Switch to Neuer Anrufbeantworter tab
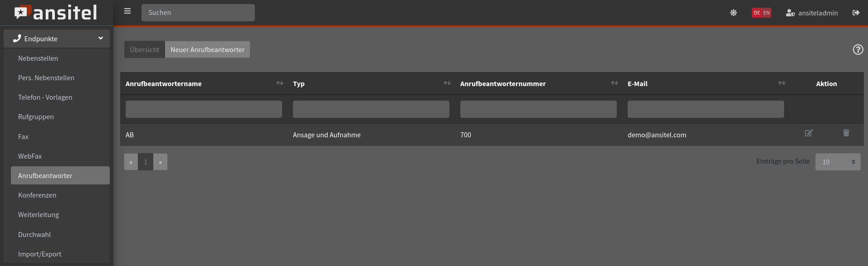The image size is (868, 266). tap(207, 49)
